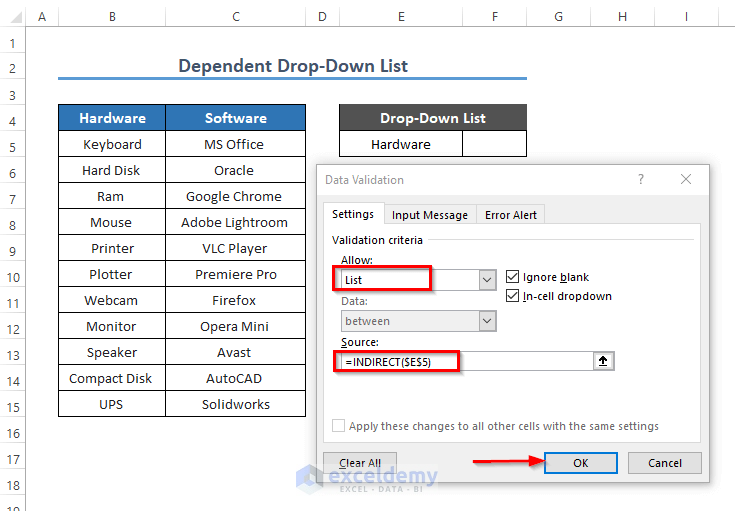The width and height of the screenshot is (735, 511).
Task: Select the VLC Player cell
Action: (x=236, y=248)
